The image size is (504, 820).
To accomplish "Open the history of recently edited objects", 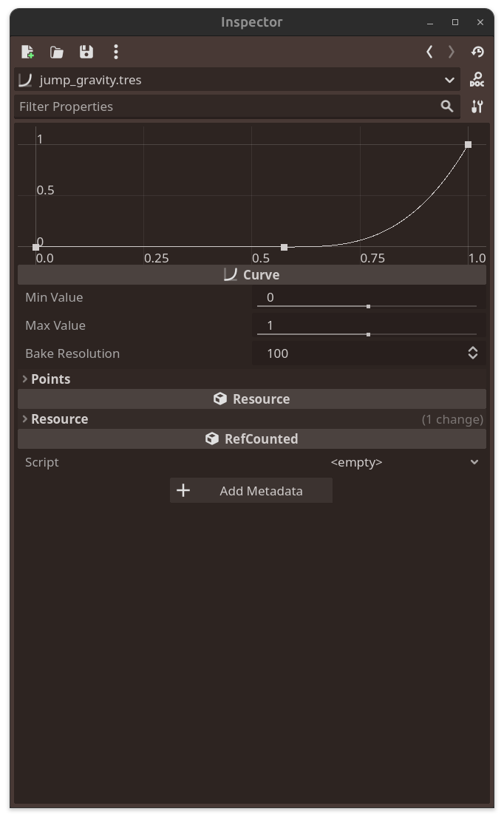I will pyautogui.click(x=477, y=52).
